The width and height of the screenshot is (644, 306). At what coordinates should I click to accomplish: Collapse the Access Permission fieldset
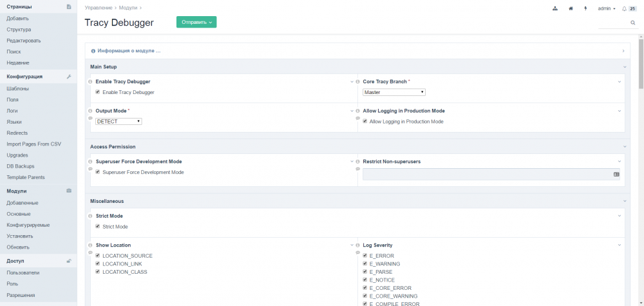(625, 146)
